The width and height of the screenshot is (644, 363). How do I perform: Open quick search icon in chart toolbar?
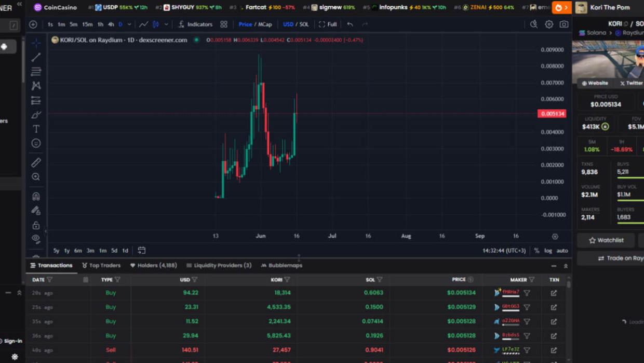(x=533, y=24)
